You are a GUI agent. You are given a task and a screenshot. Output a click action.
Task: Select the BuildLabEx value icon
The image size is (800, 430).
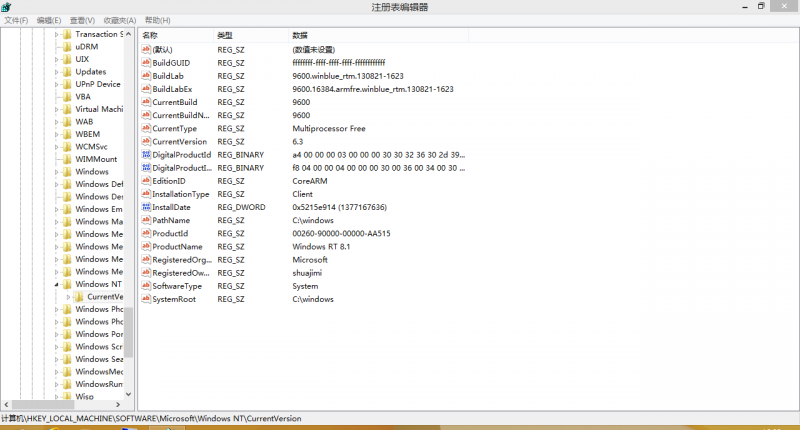[146, 89]
